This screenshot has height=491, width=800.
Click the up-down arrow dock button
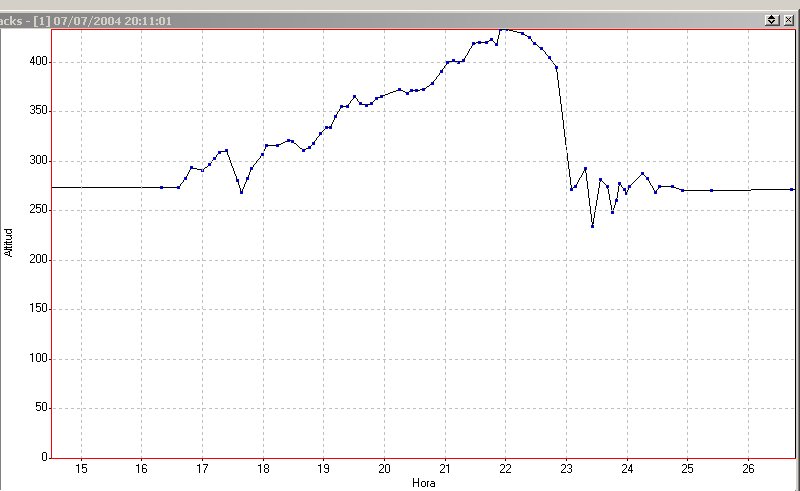tap(772, 20)
